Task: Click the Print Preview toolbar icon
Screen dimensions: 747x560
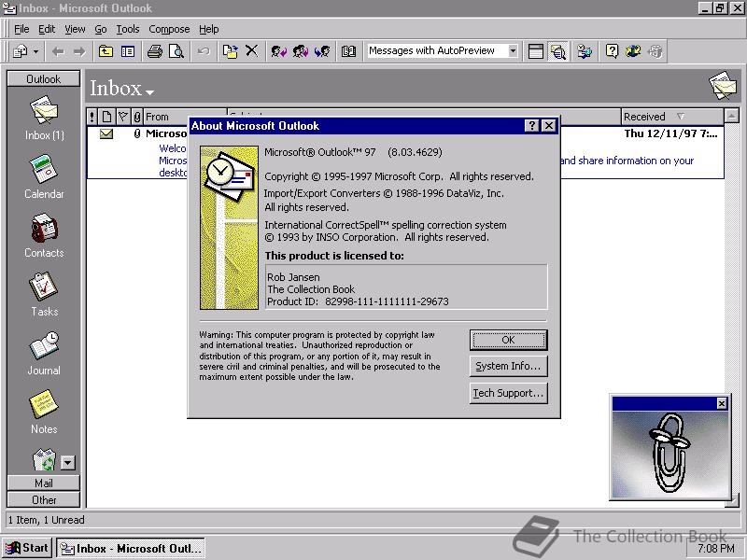Action: click(x=176, y=51)
